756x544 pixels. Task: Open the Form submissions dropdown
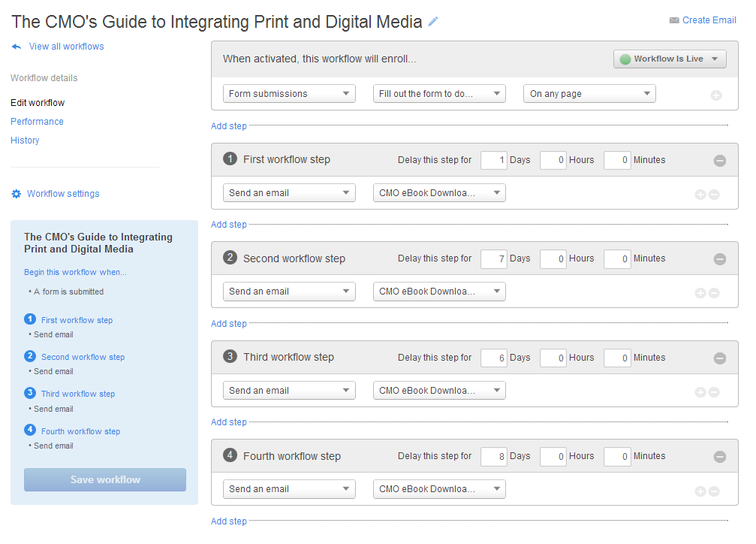tap(289, 94)
